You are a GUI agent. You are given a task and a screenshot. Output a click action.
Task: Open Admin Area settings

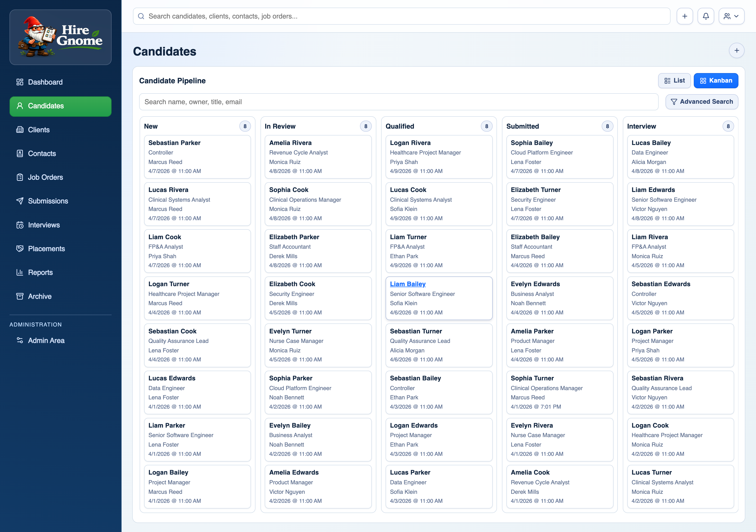tap(46, 341)
